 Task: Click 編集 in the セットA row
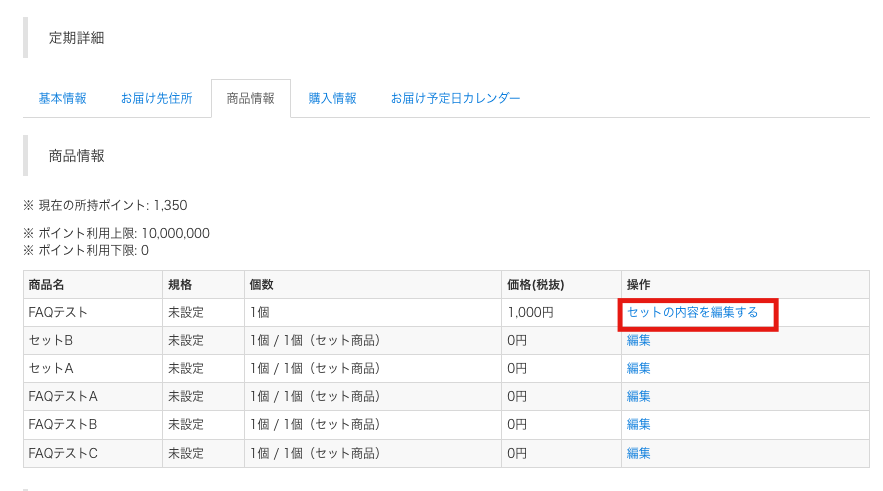pyautogui.click(x=639, y=368)
